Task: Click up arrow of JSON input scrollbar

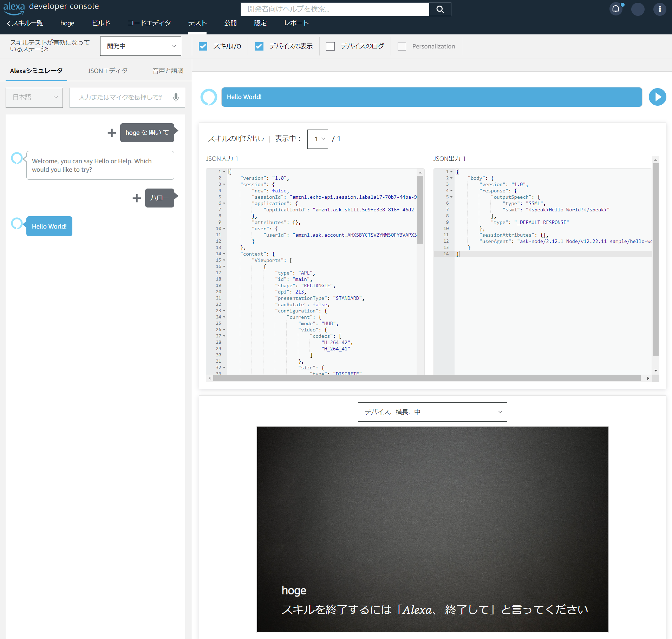Action: (420, 172)
